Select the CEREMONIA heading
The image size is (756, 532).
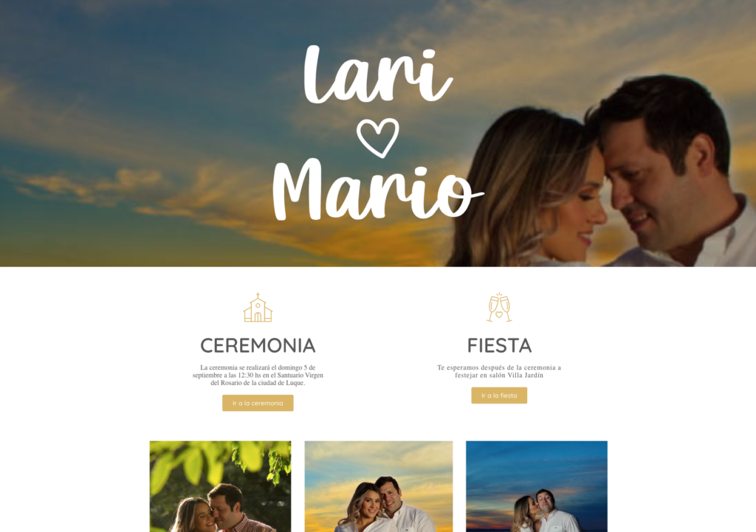tap(258, 345)
